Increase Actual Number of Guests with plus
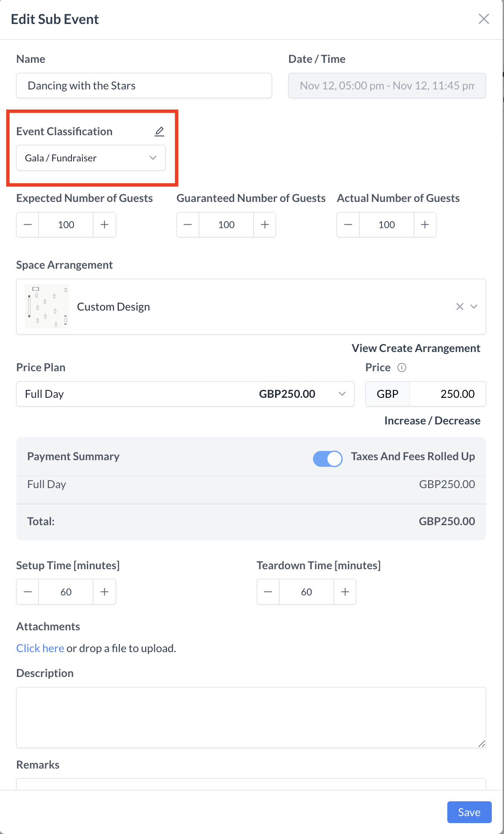This screenshot has height=834, width=504. point(425,225)
